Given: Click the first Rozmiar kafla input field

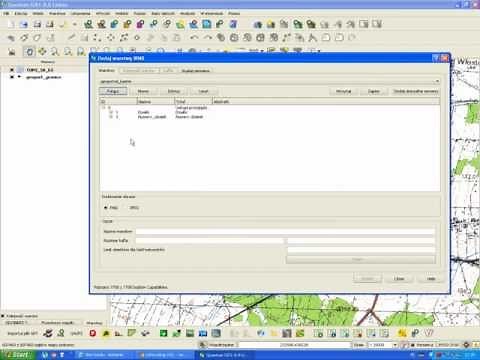Looking at the screenshot, I should coord(210,240).
